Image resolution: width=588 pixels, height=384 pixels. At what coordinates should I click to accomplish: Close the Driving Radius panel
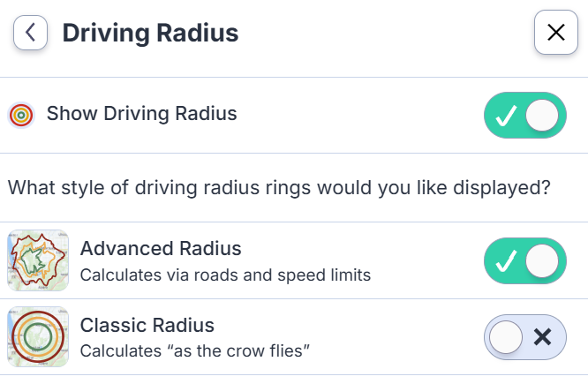click(x=555, y=33)
